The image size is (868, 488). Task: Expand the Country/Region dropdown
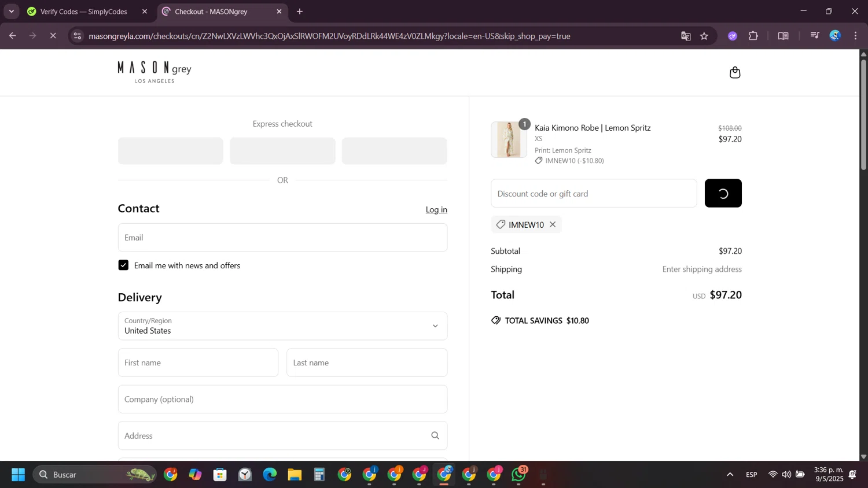coord(282,326)
